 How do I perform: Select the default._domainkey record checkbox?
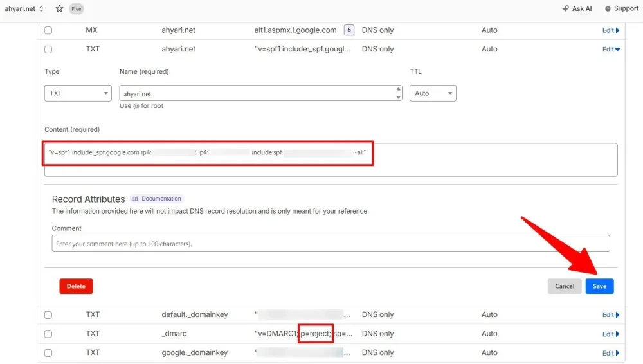[x=48, y=314]
